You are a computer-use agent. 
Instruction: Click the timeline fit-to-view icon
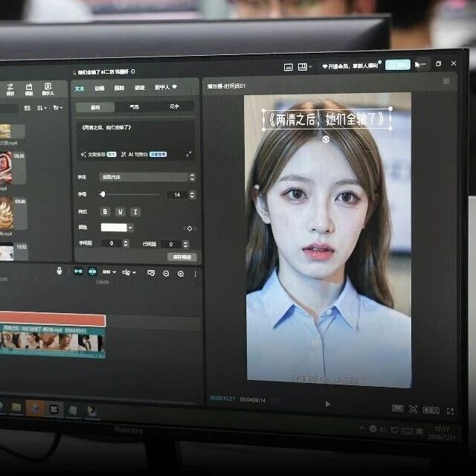(x=151, y=273)
